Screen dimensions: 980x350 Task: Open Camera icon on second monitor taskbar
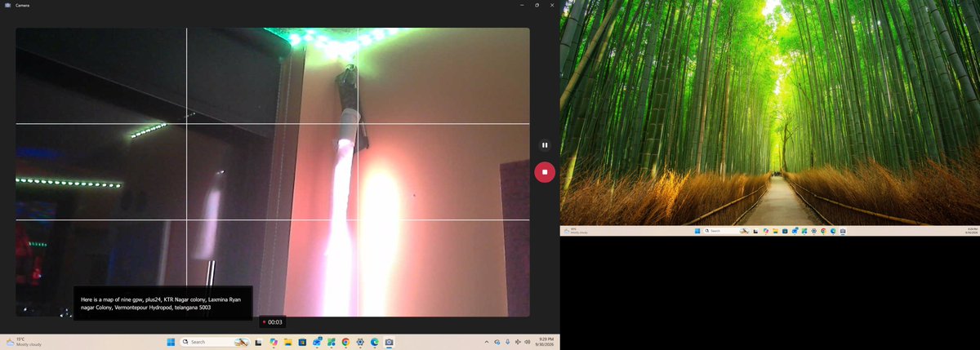pyautogui.click(x=843, y=231)
